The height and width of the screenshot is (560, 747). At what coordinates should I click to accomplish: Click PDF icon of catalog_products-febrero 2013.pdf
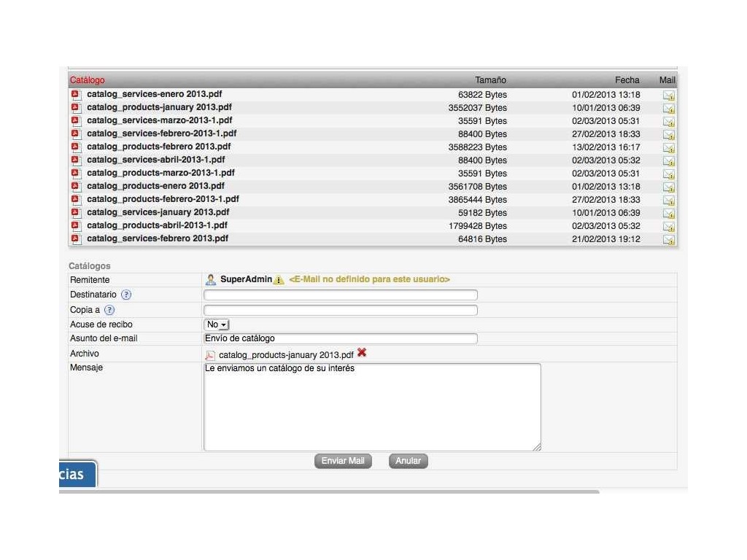[76, 147]
